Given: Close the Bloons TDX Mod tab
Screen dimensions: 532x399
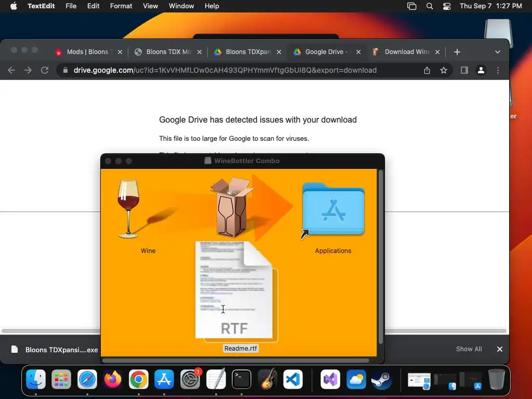Looking at the screenshot, I should click(199, 52).
